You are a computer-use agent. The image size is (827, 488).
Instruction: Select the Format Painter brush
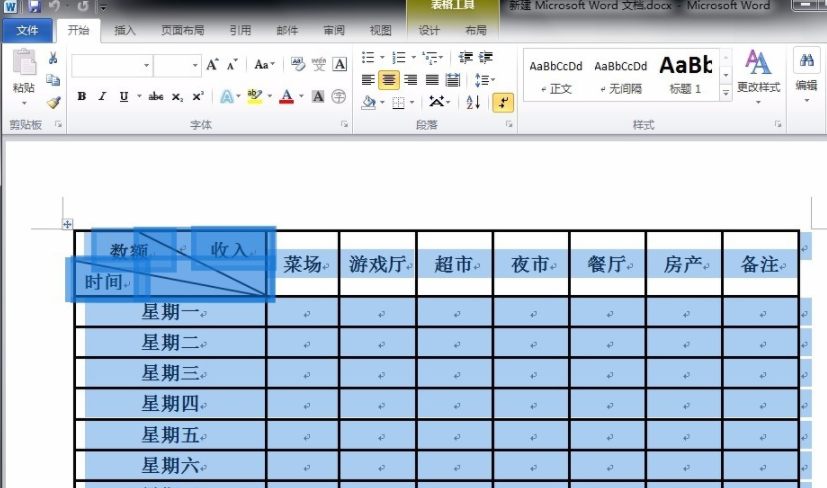coord(53,102)
